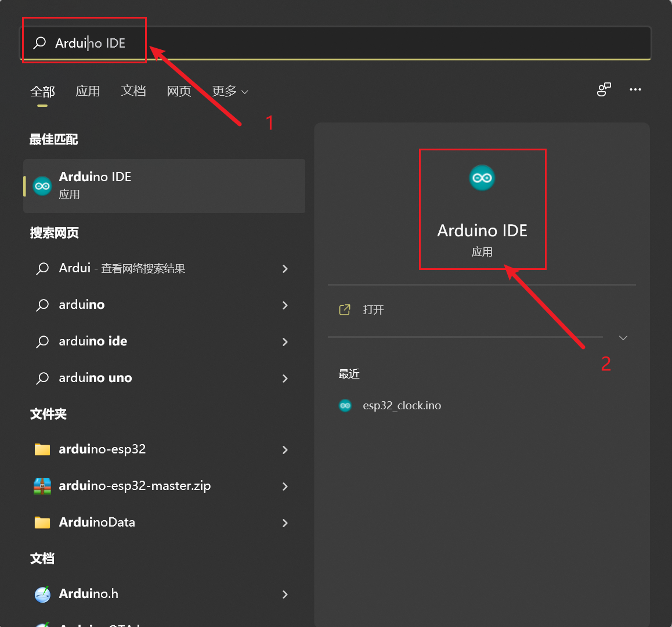The width and height of the screenshot is (672, 627).
Task: Open the account/feedback icon at top right
Action: point(604,89)
